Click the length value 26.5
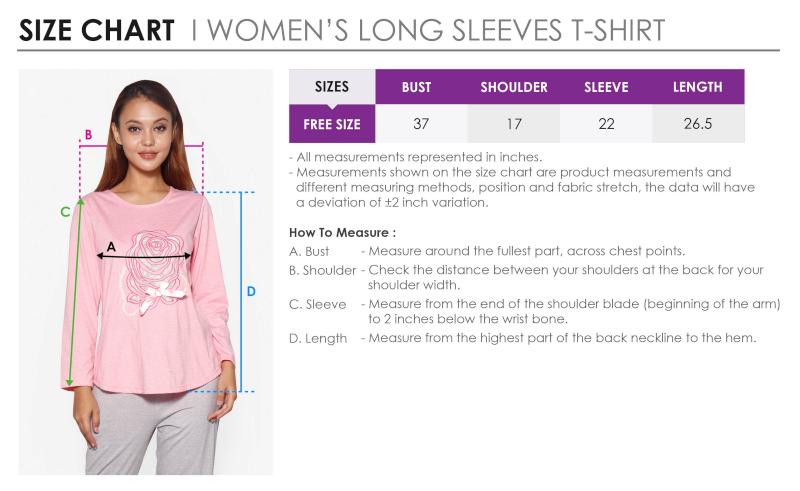This screenshot has height=491, width=800. tap(698, 124)
